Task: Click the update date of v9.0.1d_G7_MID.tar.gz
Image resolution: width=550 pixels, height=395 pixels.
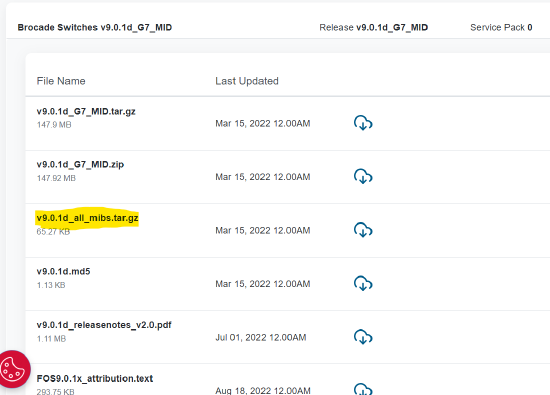Action: (263, 123)
